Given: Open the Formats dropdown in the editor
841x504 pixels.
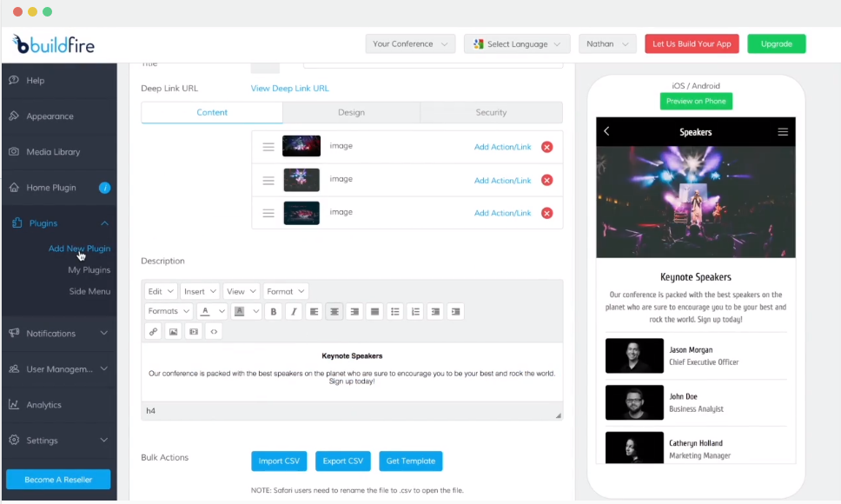Looking at the screenshot, I should click(x=168, y=311).
